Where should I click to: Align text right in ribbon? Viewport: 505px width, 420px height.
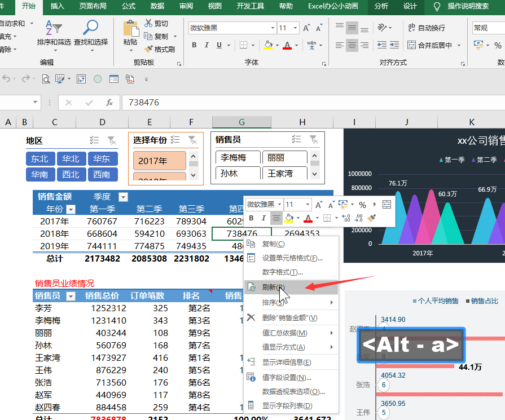[x=365, y=45]
